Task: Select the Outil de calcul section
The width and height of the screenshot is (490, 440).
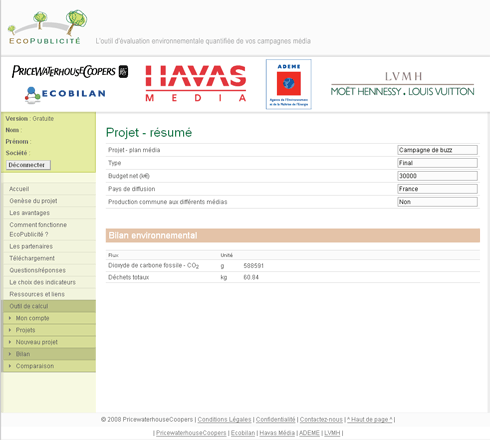Action: tap(49, 306)
